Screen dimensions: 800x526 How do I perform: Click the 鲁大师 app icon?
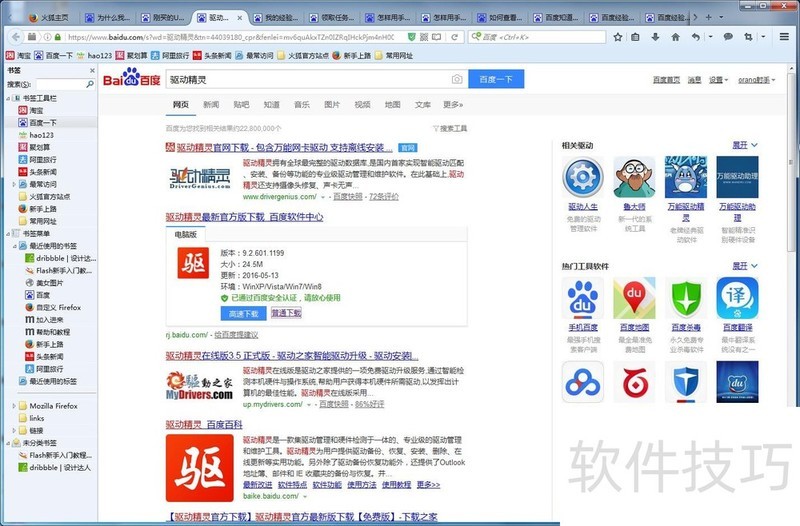pyautogui.click(x=633, y=176)
